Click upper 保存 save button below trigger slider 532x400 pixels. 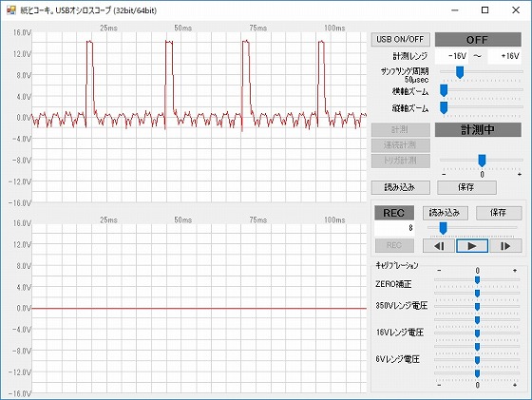[466, 187]
